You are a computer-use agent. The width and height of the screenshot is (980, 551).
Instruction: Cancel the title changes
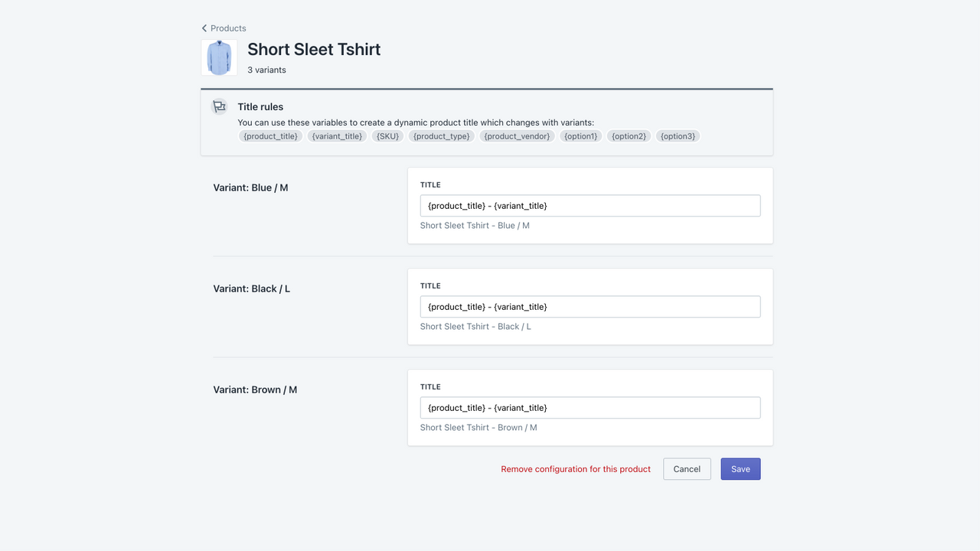pyautogui.click(x=687, y=469)
